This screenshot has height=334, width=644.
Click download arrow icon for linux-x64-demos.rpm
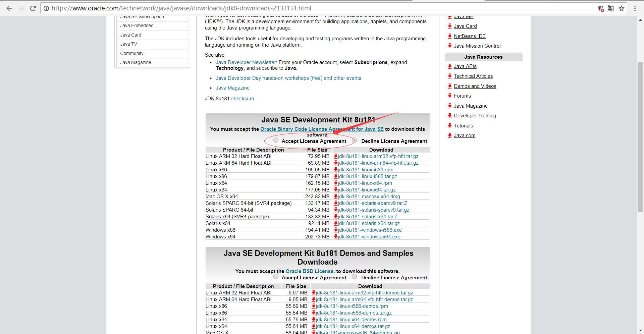(313, 319)
